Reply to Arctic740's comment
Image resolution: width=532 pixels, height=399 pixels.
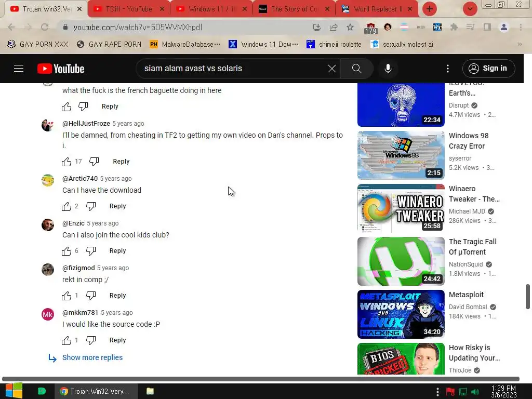tap(118, 206)
